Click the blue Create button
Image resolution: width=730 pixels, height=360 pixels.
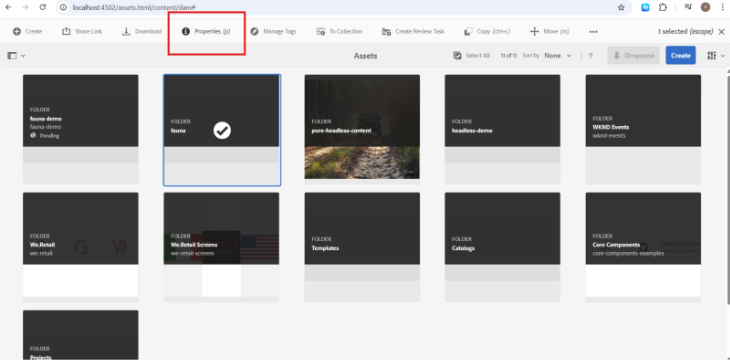(x=680, y=55)
